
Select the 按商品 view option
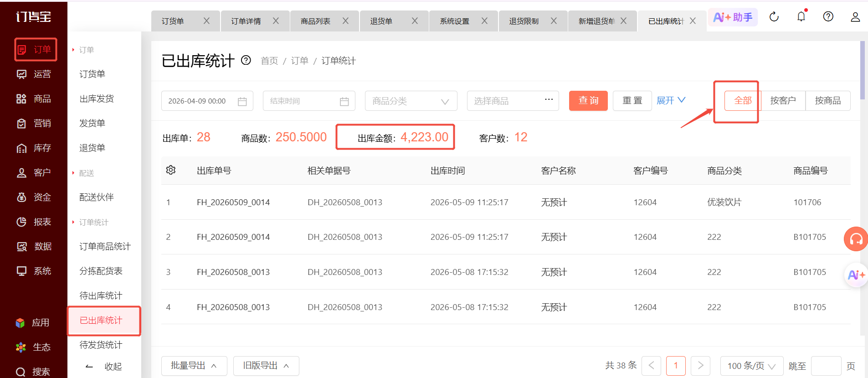coord(828,100)
